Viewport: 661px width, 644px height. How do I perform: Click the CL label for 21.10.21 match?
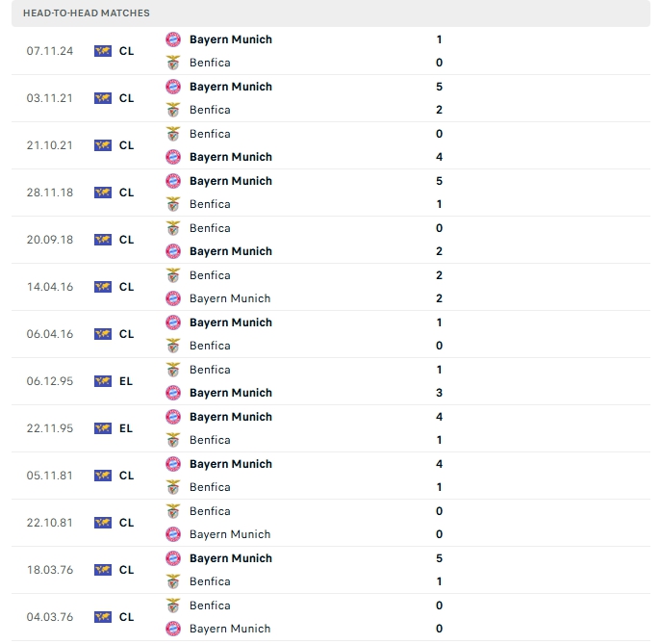coord(127,145)
